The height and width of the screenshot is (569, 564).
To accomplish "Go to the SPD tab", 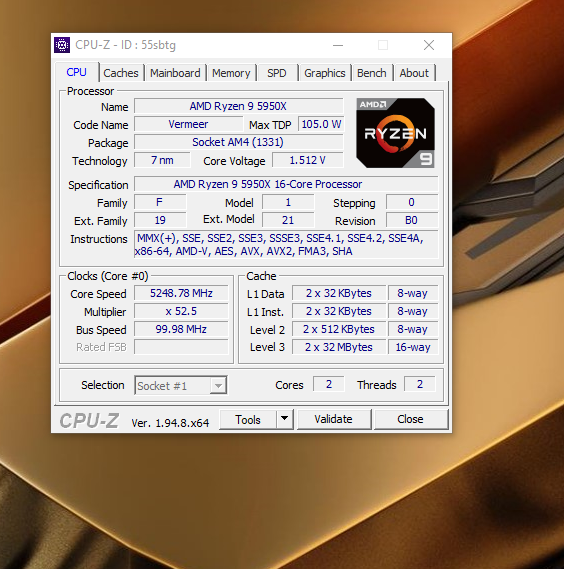I will pos(277,73).
